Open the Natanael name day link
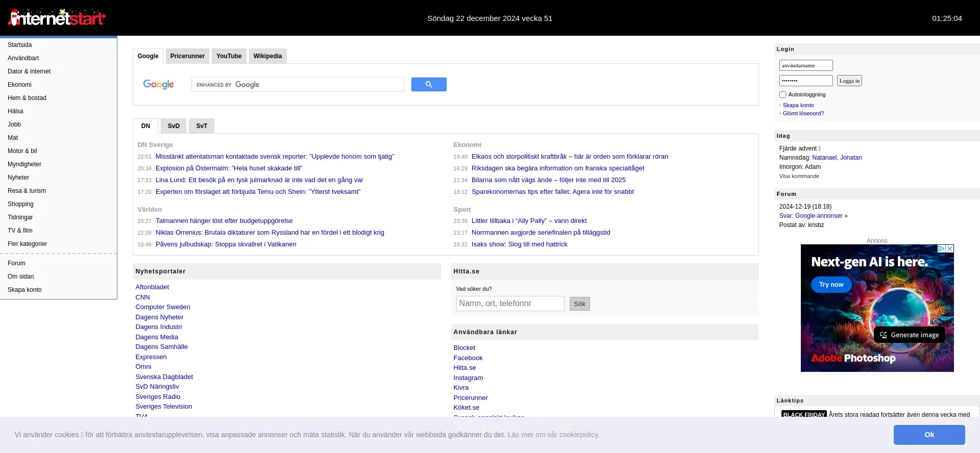980x453 pixels. (x=824, y=158)
